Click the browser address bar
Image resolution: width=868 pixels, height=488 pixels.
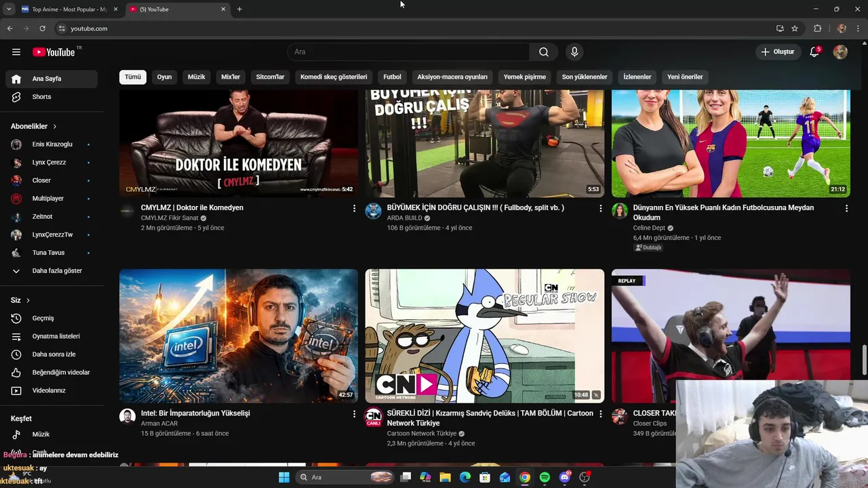point(414,28)
